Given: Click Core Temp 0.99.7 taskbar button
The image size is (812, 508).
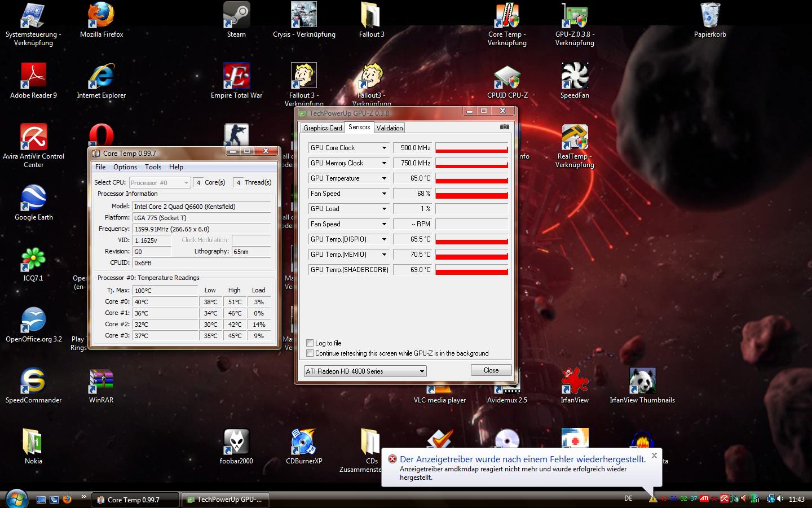Looking at the screenshot, I should (x=135, y=500).
